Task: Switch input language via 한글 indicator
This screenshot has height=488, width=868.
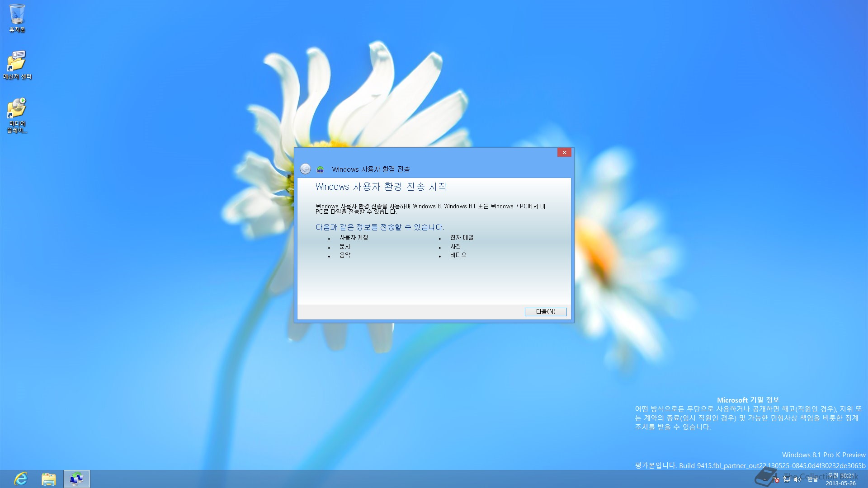Action: point(813,479)
